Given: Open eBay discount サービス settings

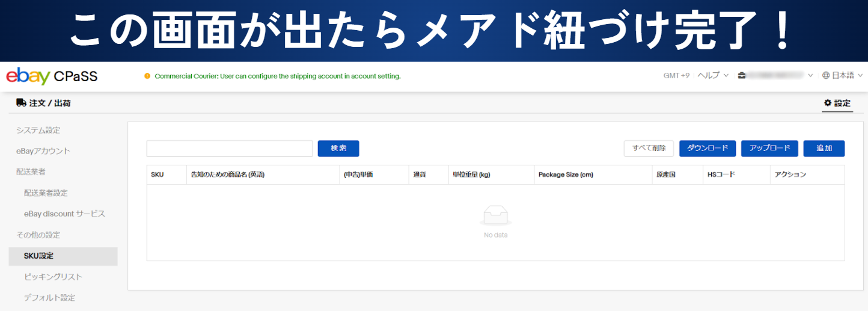Looking at the screenshot, I should [x=64, y=214].
